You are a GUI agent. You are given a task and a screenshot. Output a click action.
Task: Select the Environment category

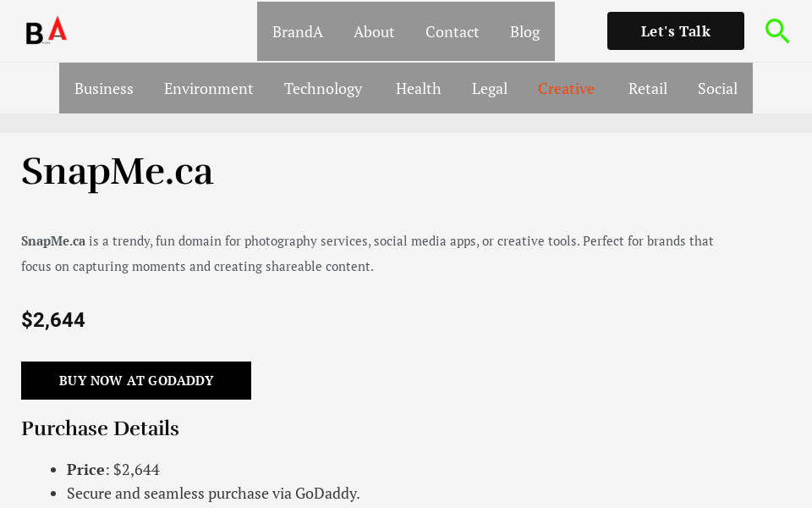click(x=209, y=88)
